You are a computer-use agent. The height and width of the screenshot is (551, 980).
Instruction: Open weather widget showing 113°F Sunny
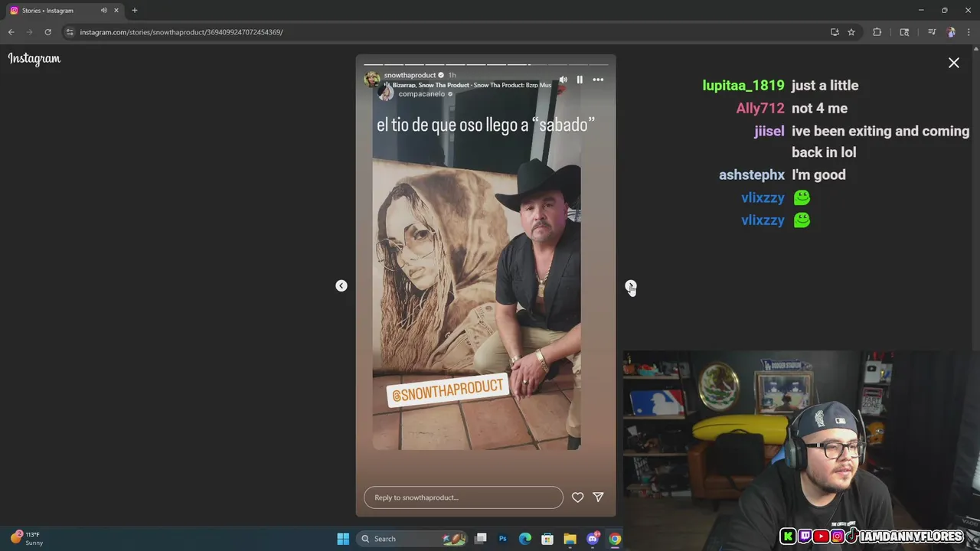pyautogui.click(x=27, y=539)
